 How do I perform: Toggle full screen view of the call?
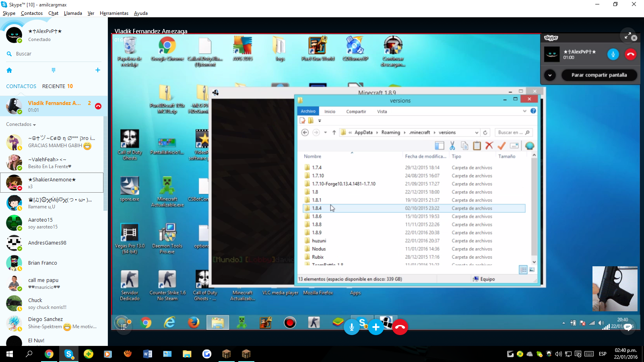pos(627,36)
